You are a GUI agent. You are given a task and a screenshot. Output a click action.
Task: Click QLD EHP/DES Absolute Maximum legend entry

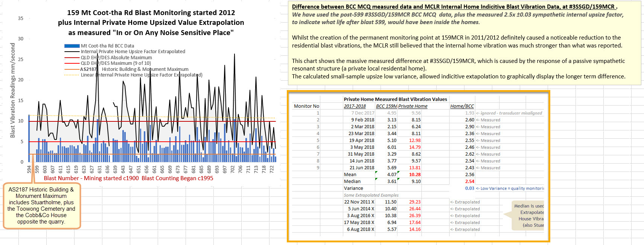[x=116, y=58]
